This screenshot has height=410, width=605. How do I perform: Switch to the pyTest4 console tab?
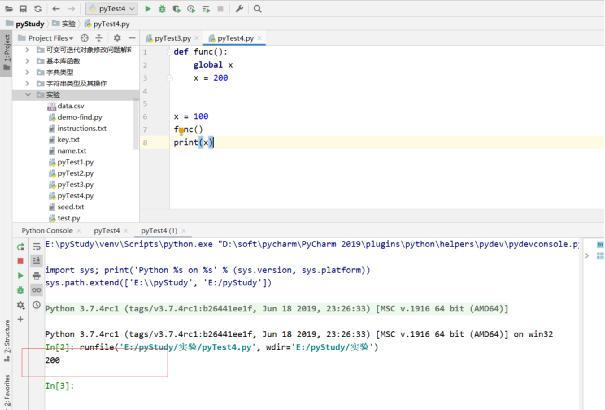(x=106, y=231)
